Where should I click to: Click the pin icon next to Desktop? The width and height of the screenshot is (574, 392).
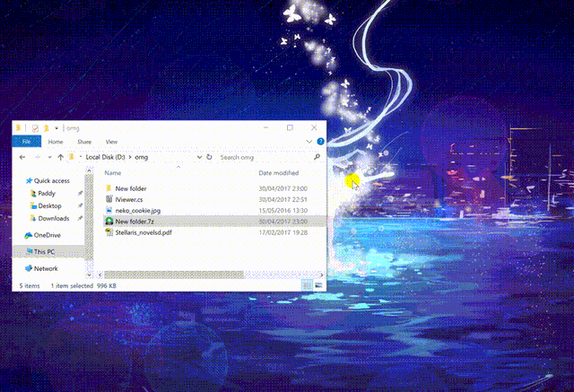(80, 205)
